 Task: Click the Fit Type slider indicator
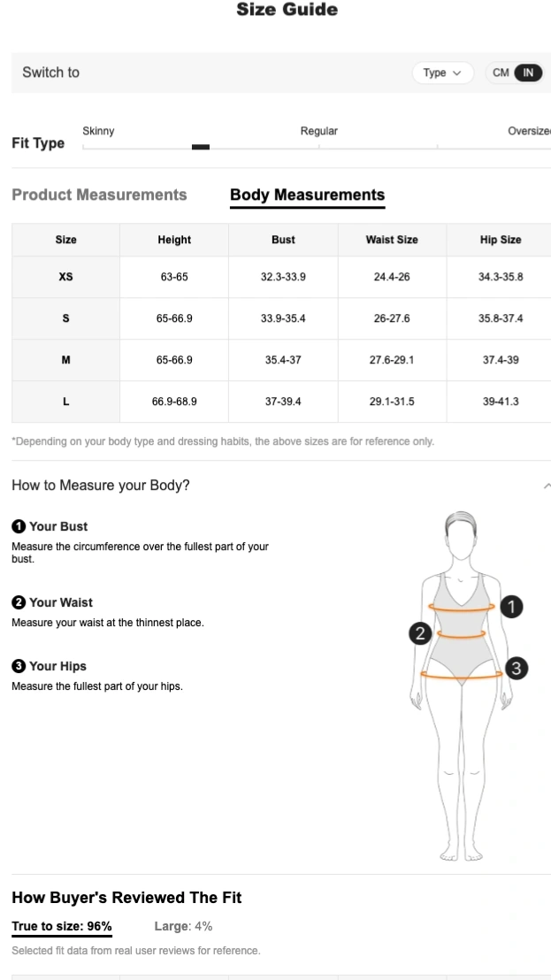(201, 147)
